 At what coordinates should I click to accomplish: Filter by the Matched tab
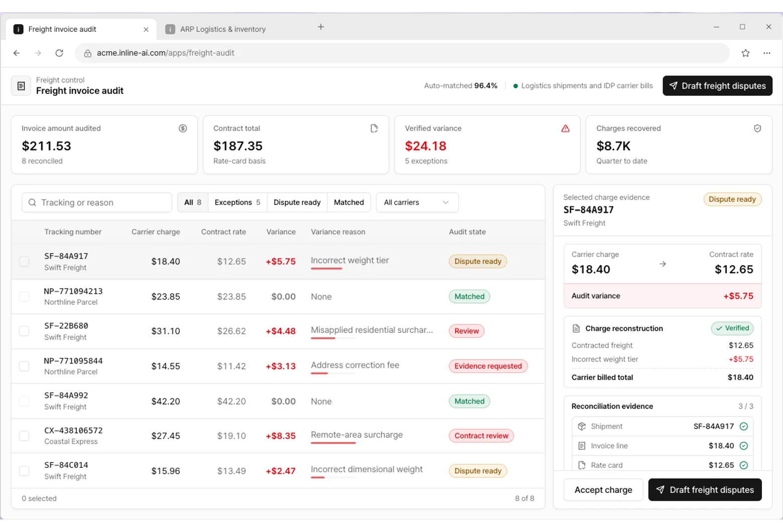[349, 202]
